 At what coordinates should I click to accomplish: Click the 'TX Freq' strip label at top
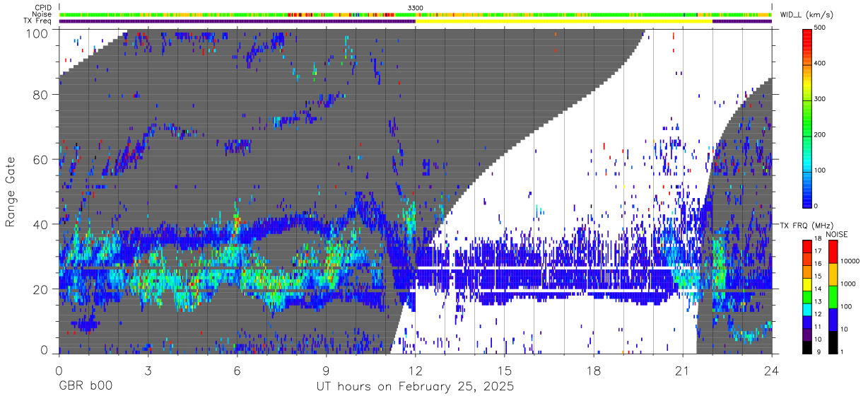coord(38,21)
